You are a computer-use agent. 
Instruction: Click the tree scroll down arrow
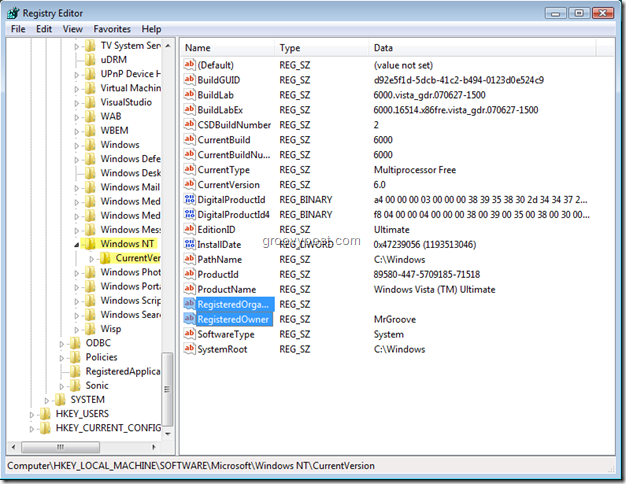(x=168, y=434)
